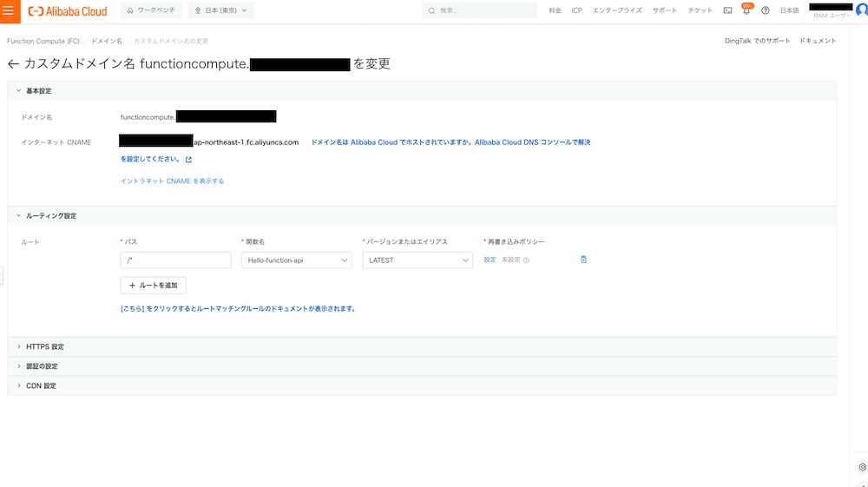Open the 料金 menu item
The width and height of the screenshot is (868, 487).
[x=555, y=10]
